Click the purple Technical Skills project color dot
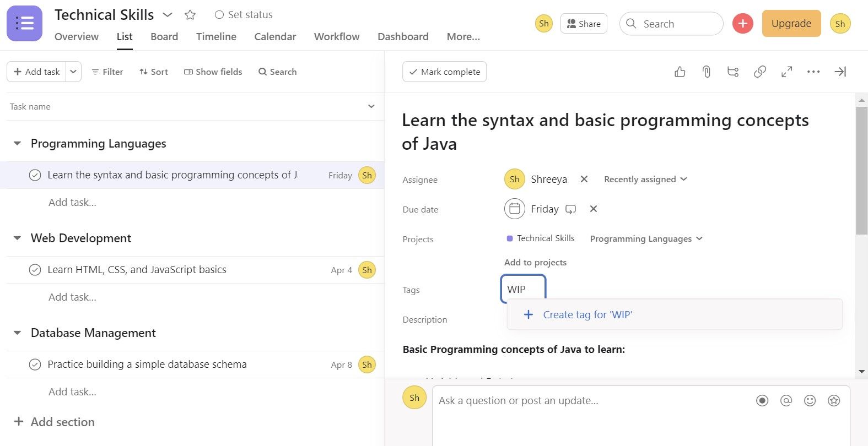Image resolution: width=868 pixels, height=446 pixels. 510,238
